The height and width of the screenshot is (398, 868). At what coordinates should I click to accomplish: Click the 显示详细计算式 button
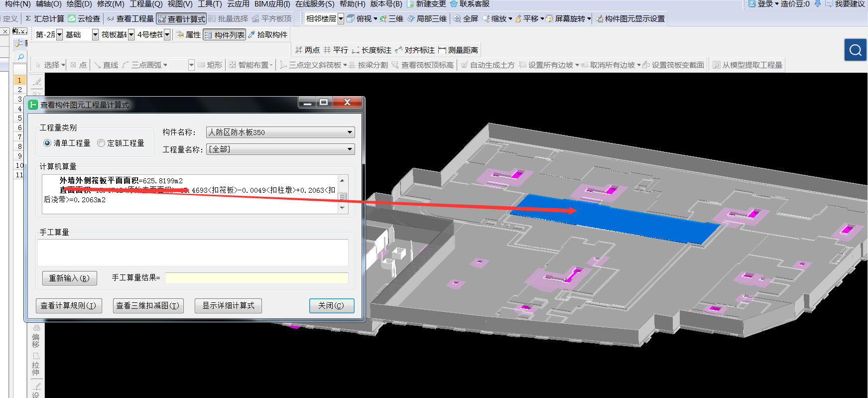(x=229, y=305)
